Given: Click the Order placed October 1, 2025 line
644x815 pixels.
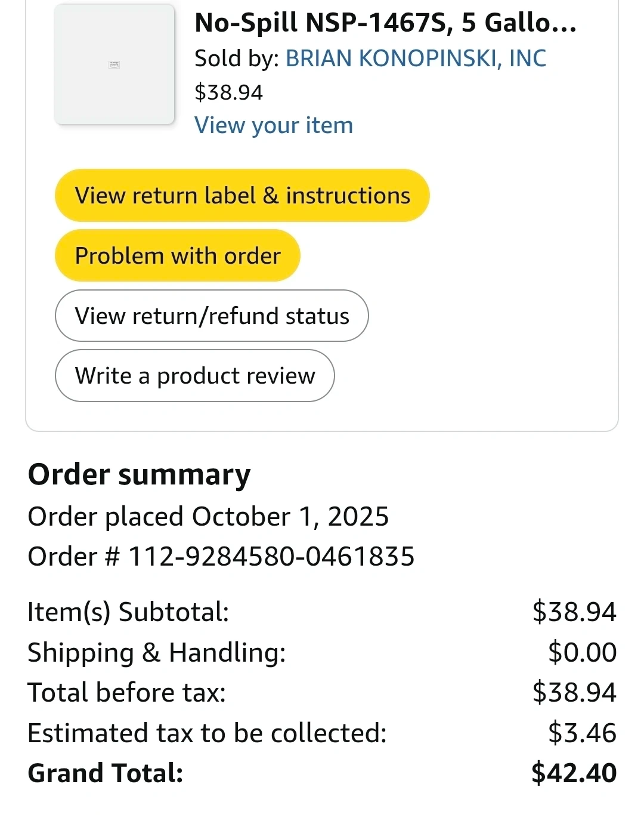Looking at the screenshot, I should coord(208,517).
